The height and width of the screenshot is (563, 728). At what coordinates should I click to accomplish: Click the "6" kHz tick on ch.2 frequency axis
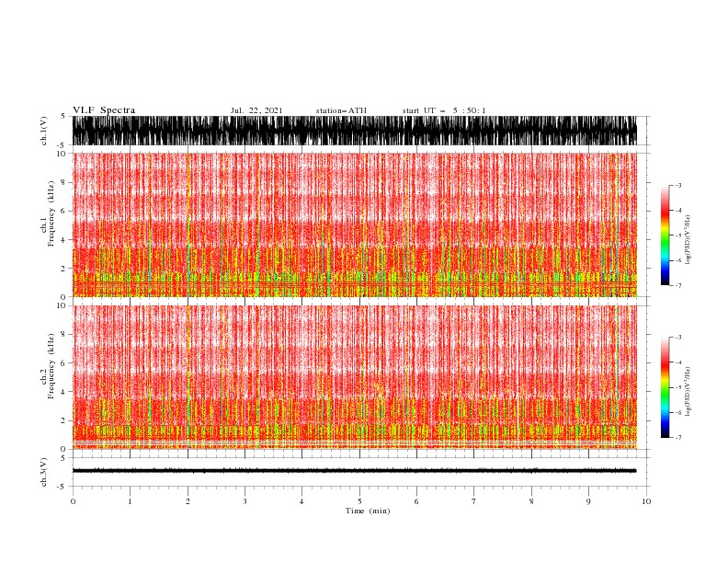tap(64, 363)
